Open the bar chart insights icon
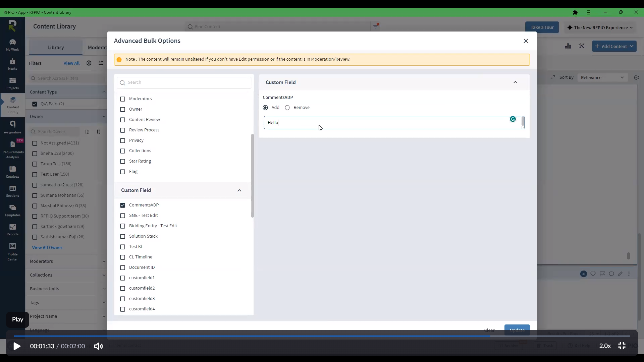 (568, 46)
